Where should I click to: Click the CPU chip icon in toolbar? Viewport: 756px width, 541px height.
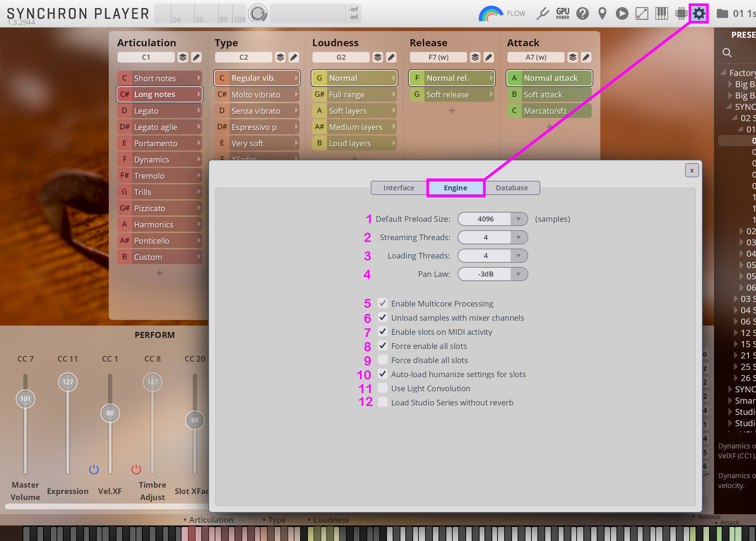681,14
